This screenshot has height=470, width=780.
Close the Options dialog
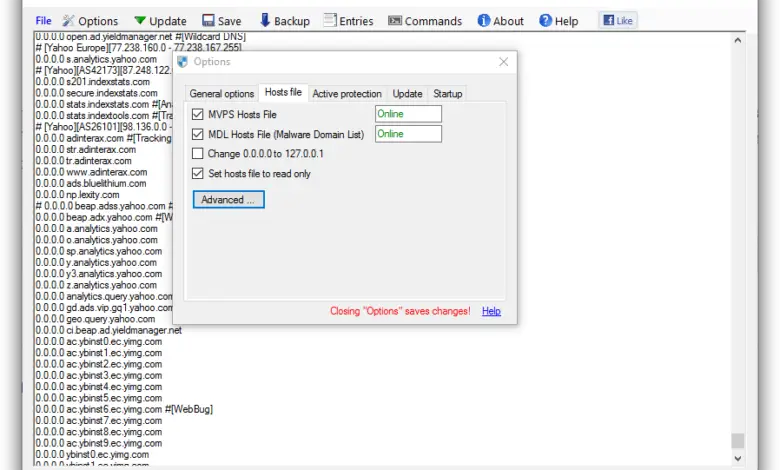pos(503,62)
